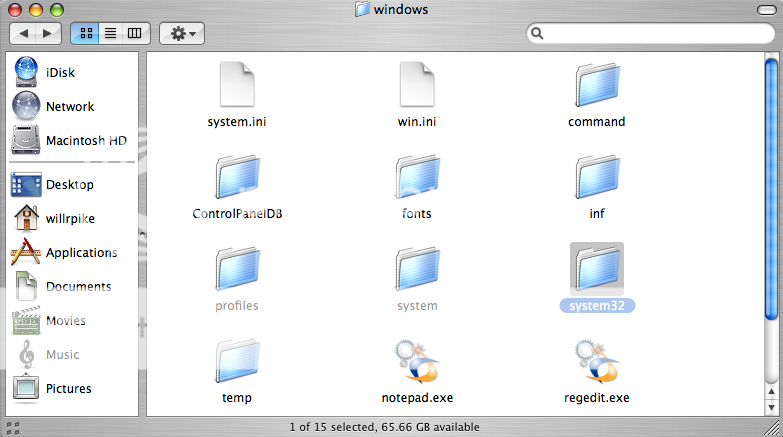This screenshot has height=437, width=783.
Task: Click into the Finder search field
Action: pos(650,33)
